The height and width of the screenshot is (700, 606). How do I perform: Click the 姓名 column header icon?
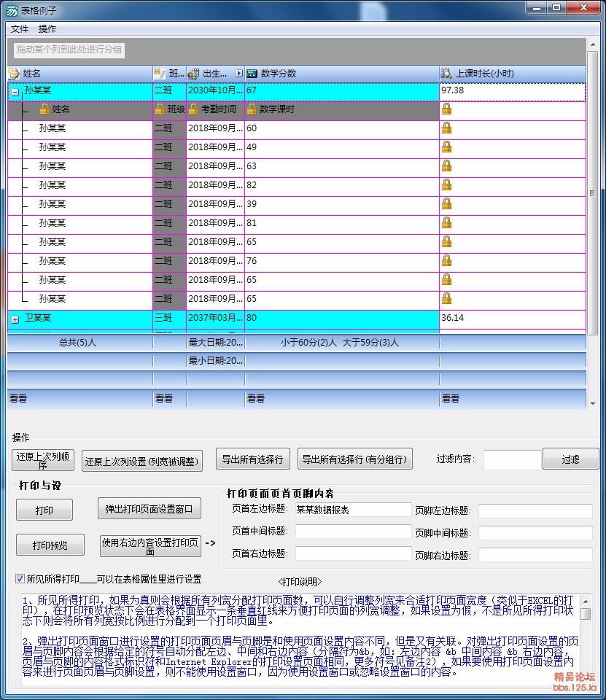coord(14,74)
